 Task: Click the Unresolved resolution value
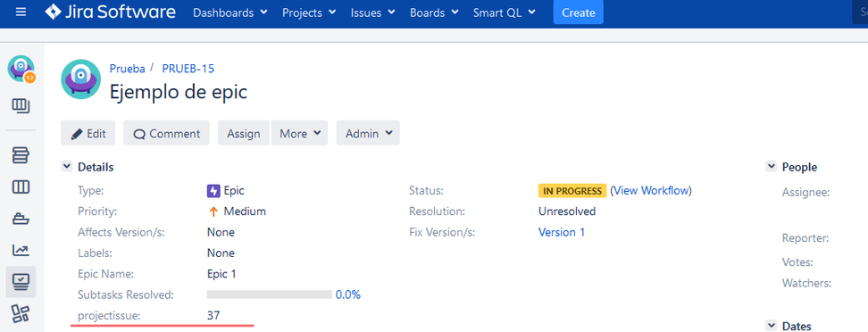pyautogui.click(x=567, y=212)
